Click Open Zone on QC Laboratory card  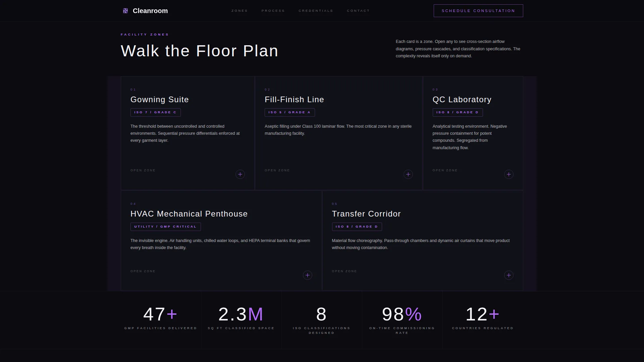[x=445, y=170]
